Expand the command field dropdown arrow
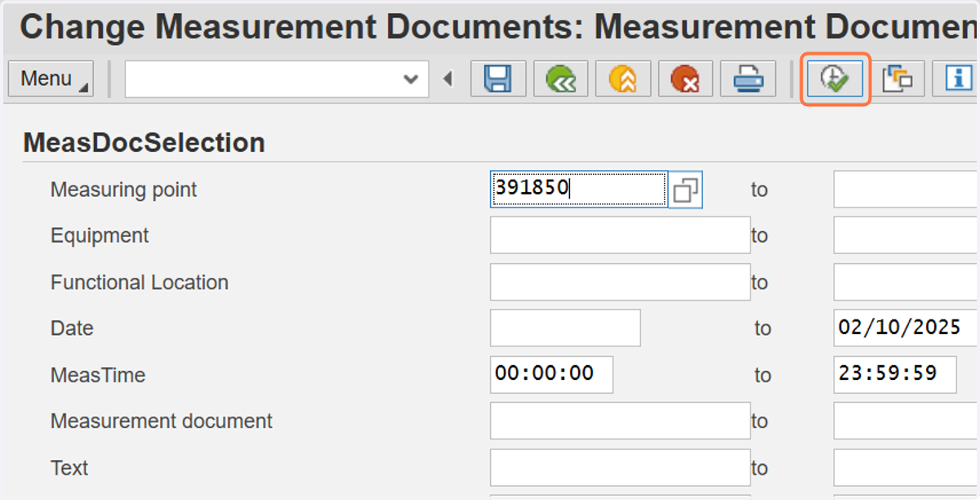The image size is (980, 500). point(411,79)
